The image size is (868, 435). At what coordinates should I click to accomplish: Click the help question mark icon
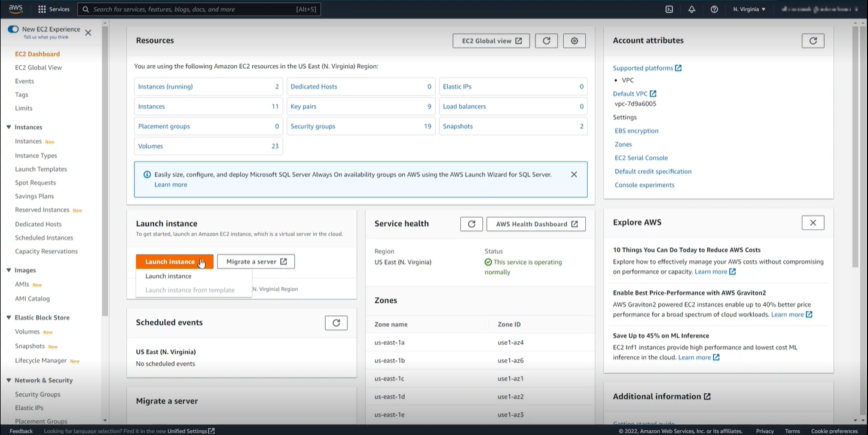pos(714,9)
